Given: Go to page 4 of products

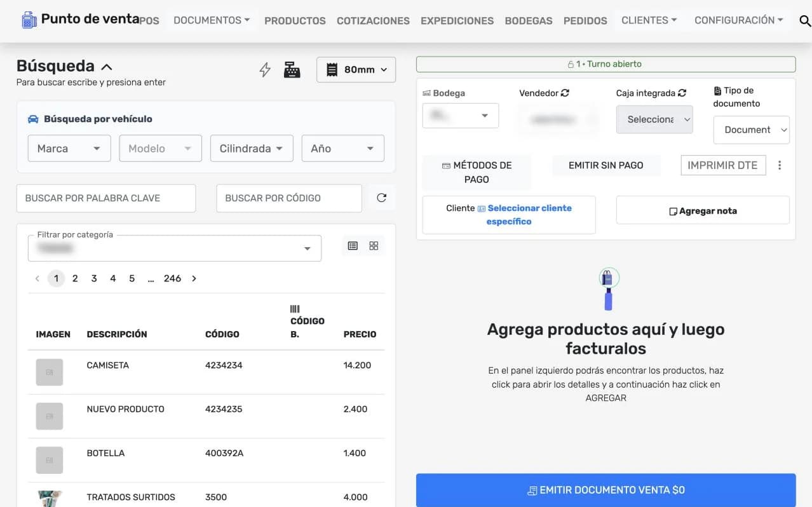Looking at the screenshot, I should [113, 278].
